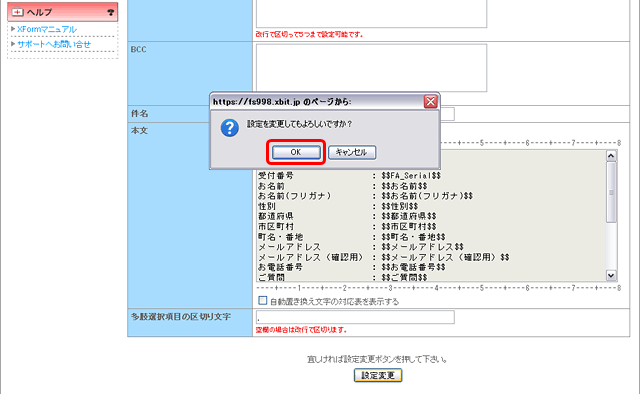The height and width of the screenshot is (394, 640).
Task: Click the $$ご質問$$ placeholder text
Action: pyautogui.click(x=404, y=277)
